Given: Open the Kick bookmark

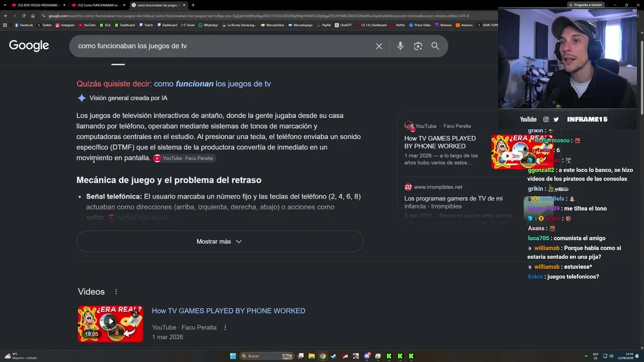Looking at the screenshot, I should click(x=105, y=25).
